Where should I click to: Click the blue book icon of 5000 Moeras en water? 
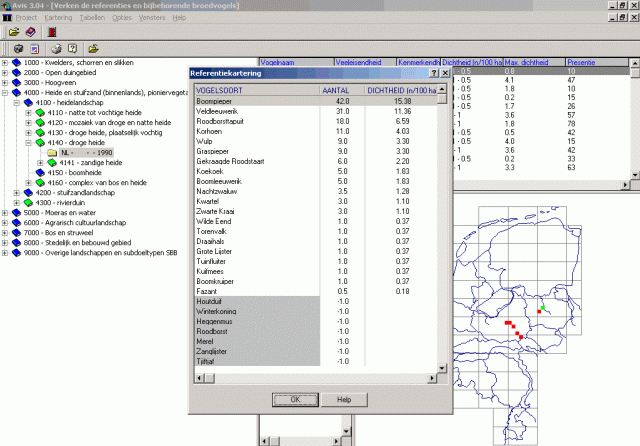[x=16, y=213]
